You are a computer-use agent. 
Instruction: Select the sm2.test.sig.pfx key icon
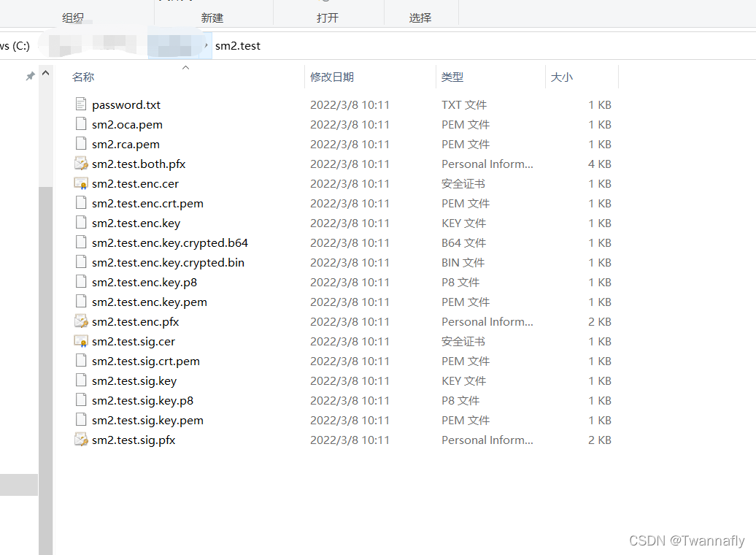pyautogui.click(x=80, y=440)
